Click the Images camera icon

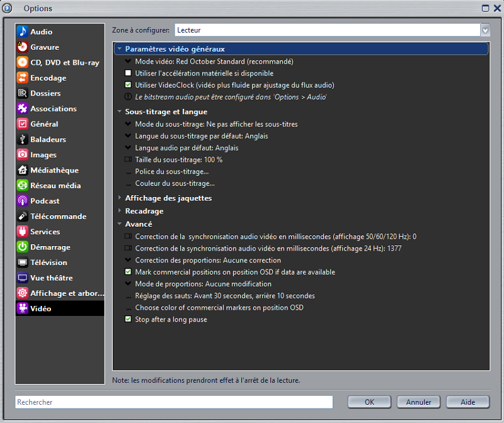23,155
